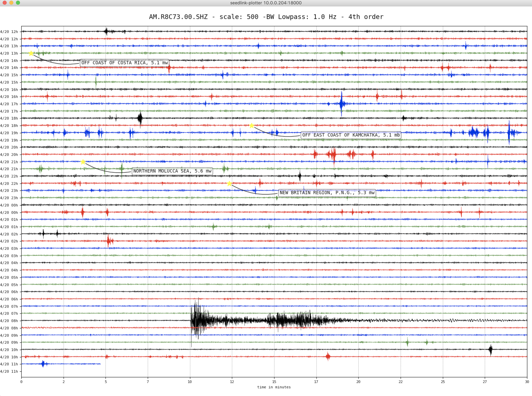Click the first '4/20 08h' row label
Viewport: 532px width, 396px height.
coord(9,321)
